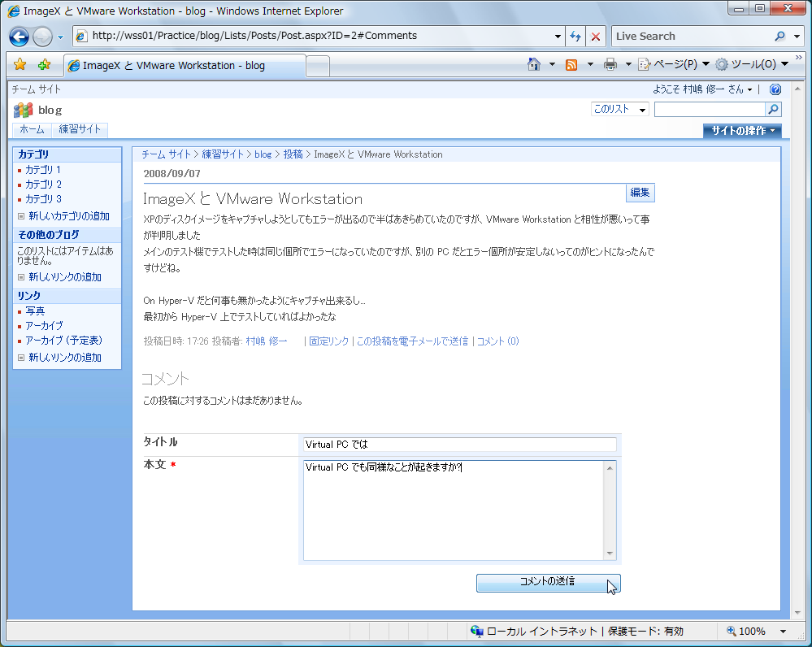Click the comment textarea scroll down arrow
812x647 pixels.
point(610,554)
